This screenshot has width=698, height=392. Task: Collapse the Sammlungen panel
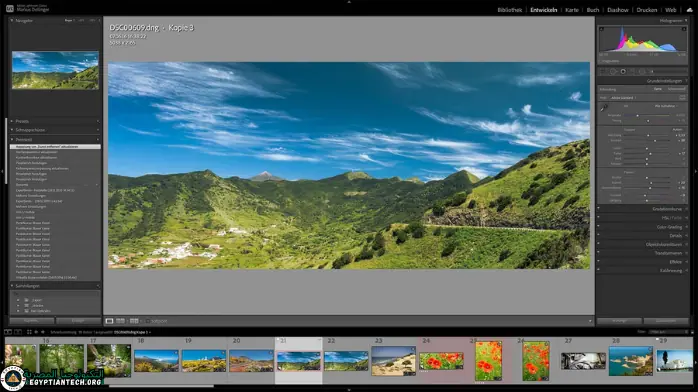click(12, 286)
